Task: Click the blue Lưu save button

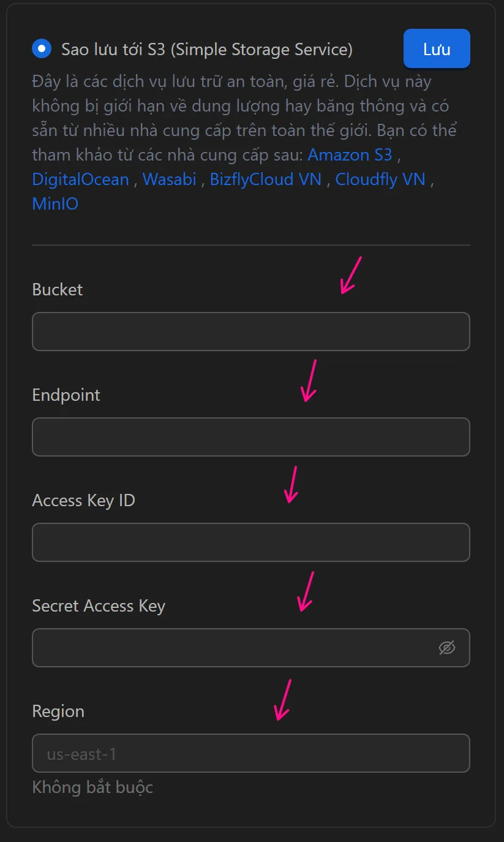Action: pos(437,48)
